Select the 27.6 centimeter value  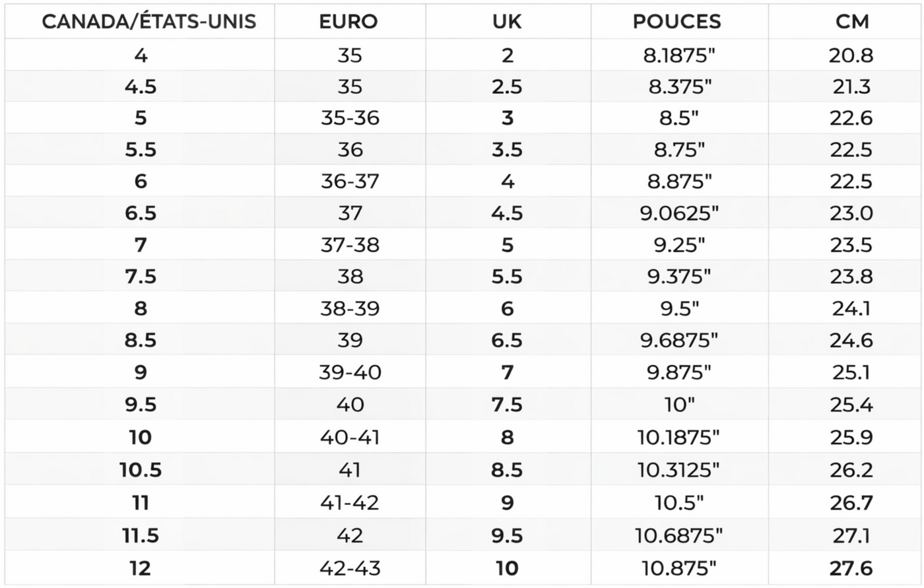coord(851,568)
